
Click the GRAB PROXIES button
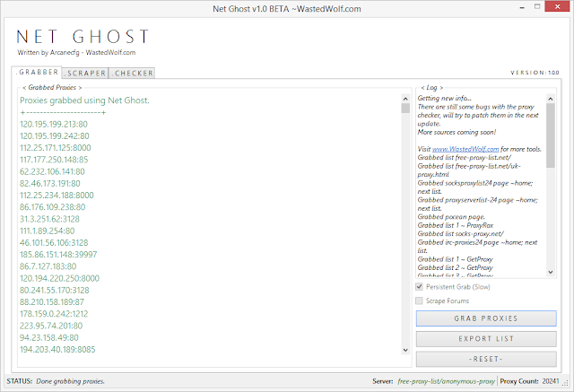[x=486, y=318]
